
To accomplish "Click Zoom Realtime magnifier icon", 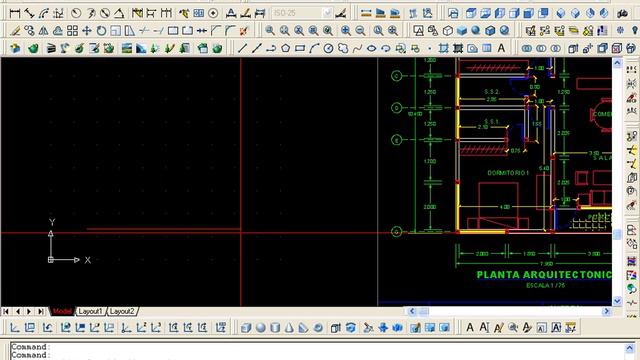I will [x=270, y=31].
